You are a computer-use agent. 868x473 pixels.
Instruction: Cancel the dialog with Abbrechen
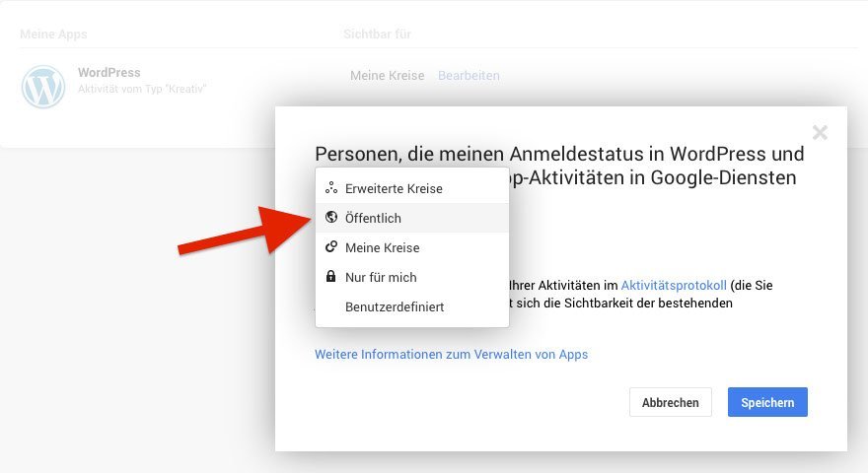pos(671,402)
